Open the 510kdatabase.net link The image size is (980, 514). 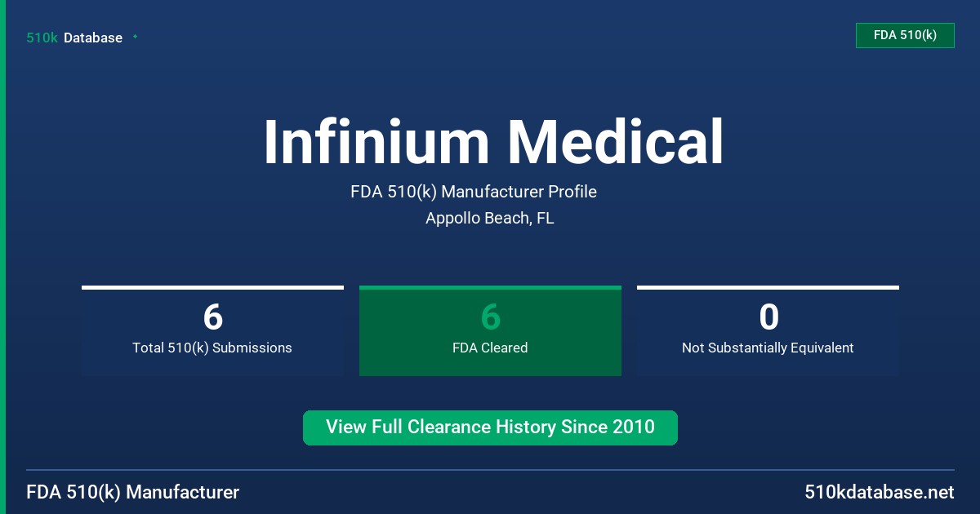(x=879, y=493)
